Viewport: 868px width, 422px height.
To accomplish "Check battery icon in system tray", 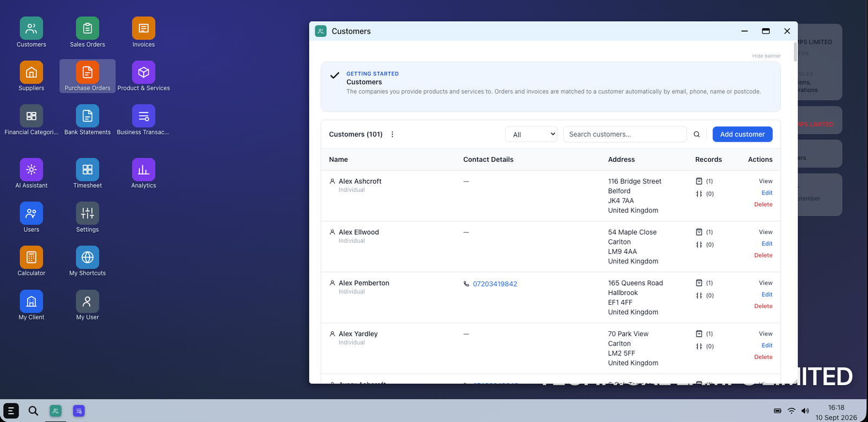I will pos(777,411).
